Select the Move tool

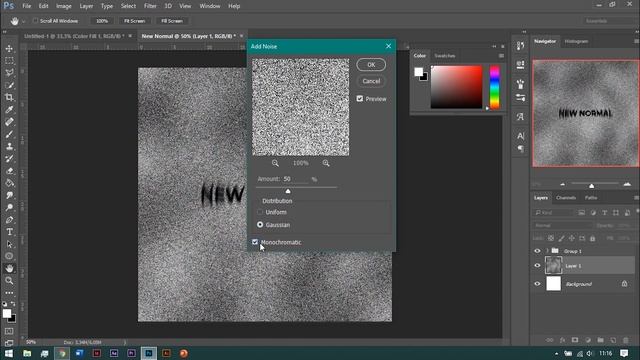point(9,49)
